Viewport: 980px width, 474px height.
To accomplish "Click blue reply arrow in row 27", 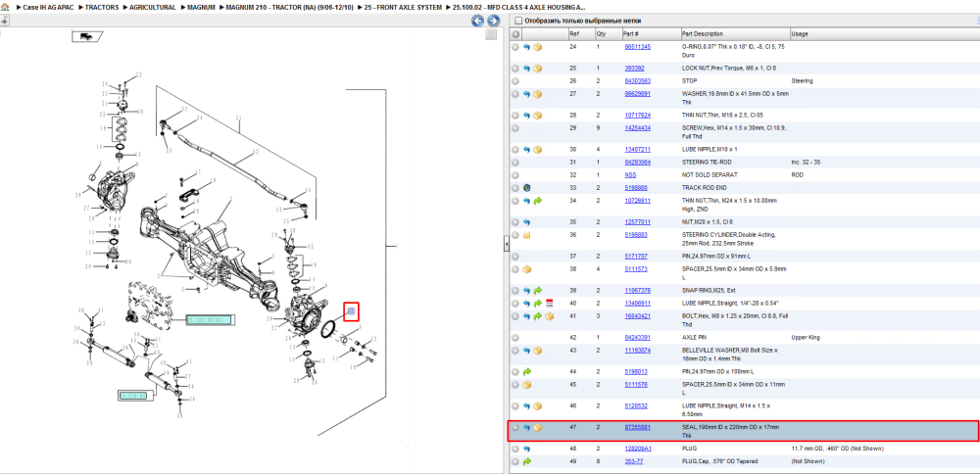I will (527, 94).
